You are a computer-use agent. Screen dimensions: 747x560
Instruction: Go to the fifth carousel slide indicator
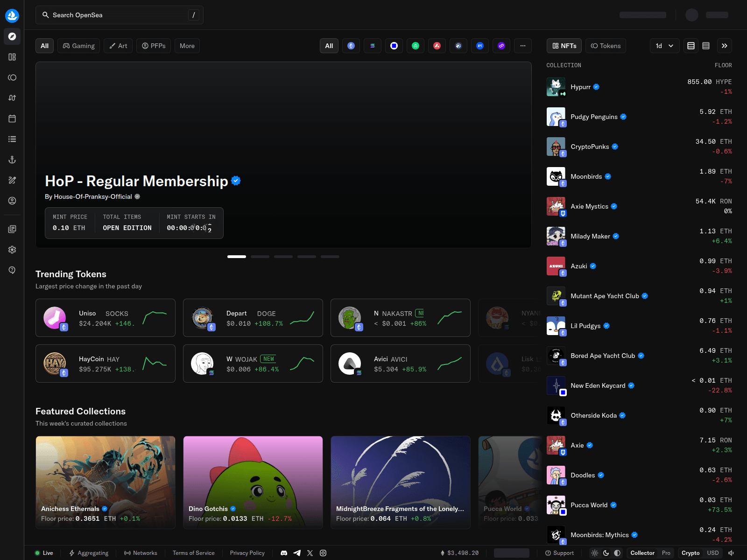point(330,257)
